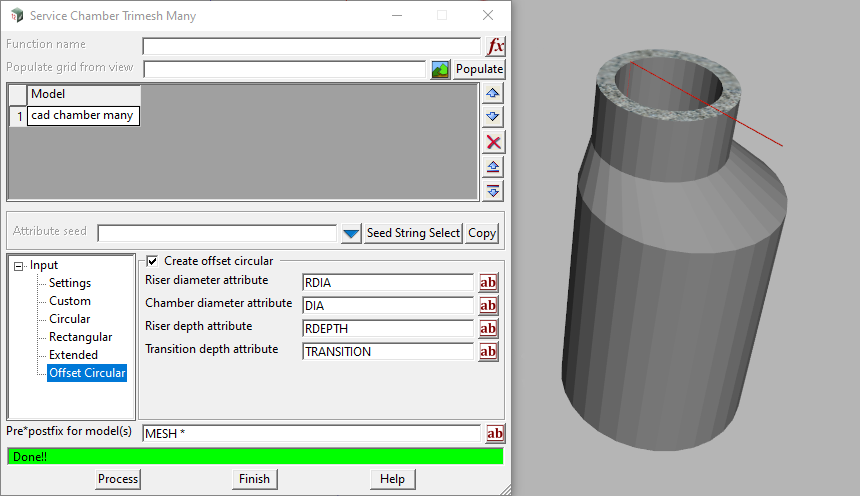
Task: Click the fx function name icon
Action: tap(496, 46)
